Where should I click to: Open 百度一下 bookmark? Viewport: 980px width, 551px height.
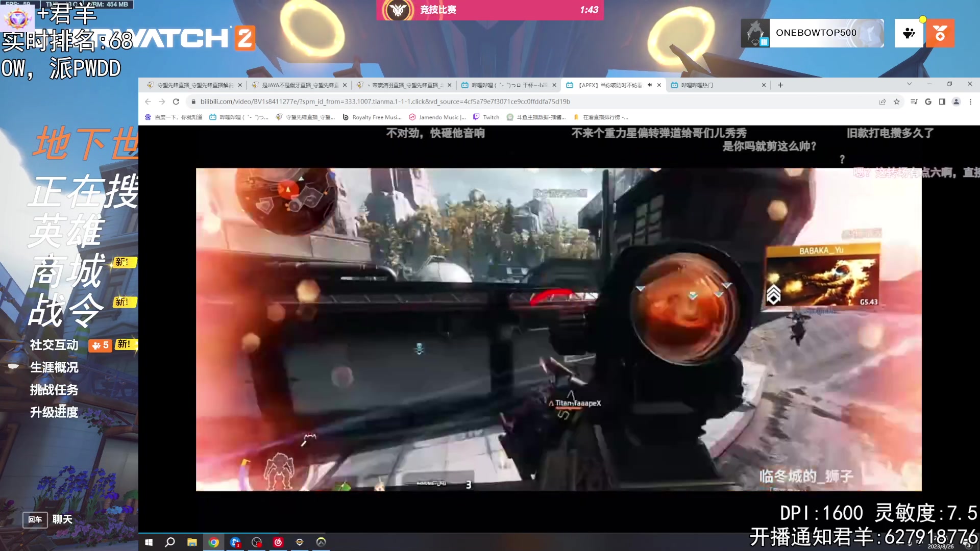[174, 117]
